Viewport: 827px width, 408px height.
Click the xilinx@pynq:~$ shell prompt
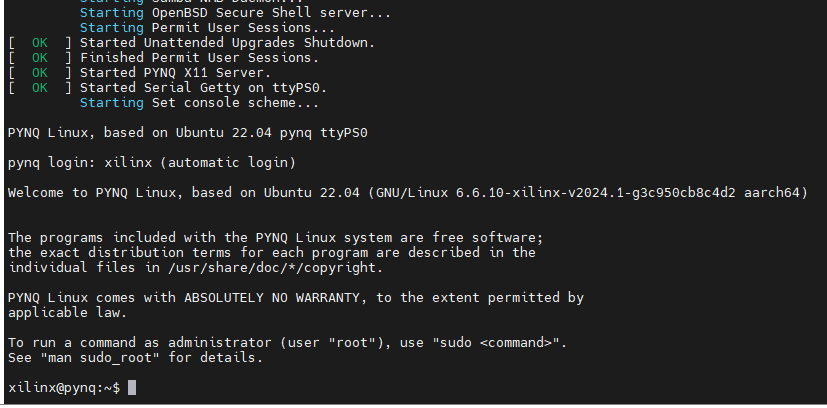pyautogui.click(x=64, y=388)
